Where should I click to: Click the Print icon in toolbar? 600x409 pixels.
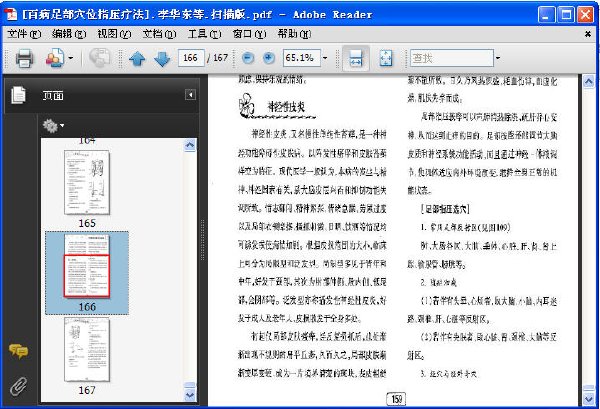pos(24,58)
